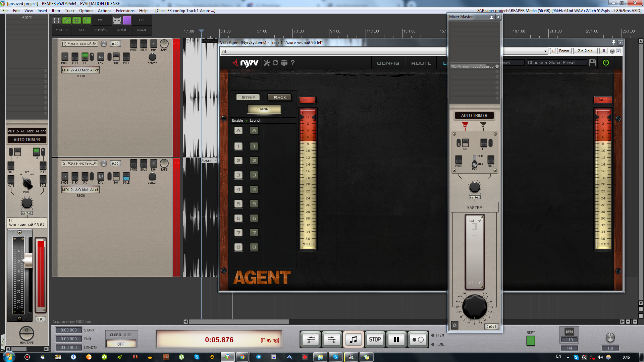Click the robot icon in Agent header
Viewport: 644px width, 362px height.
(x=284, y=63)
